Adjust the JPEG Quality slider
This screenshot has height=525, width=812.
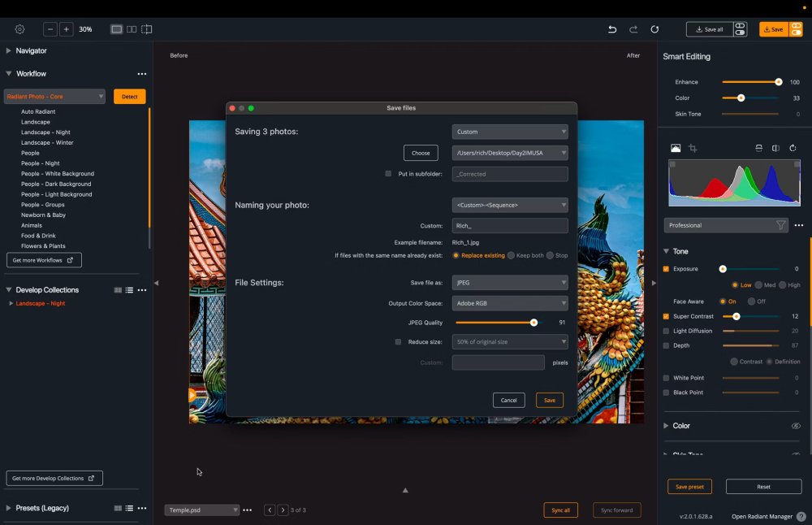pyautogui.click(x=533, y=323)
